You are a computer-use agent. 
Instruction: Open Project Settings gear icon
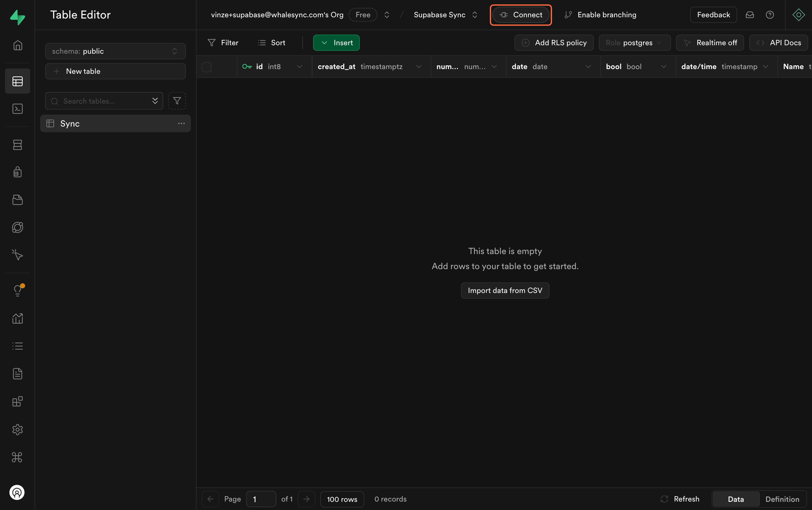pos(18,429)
